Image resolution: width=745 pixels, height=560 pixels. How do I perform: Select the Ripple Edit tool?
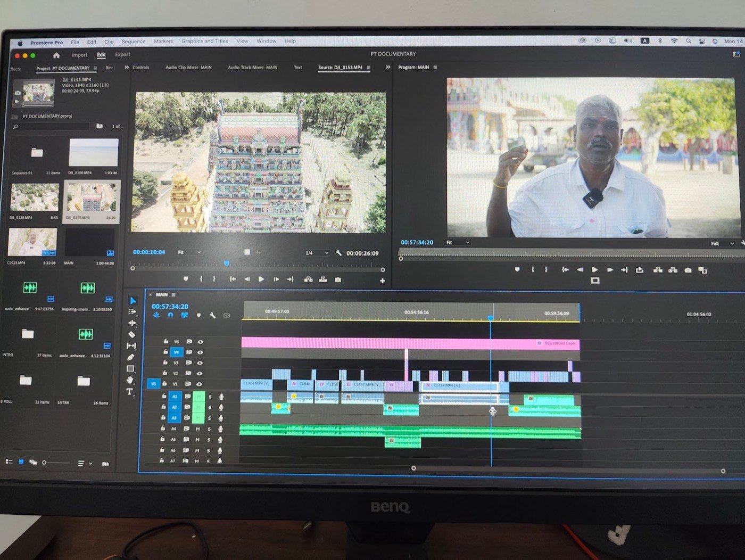[132, 323]
